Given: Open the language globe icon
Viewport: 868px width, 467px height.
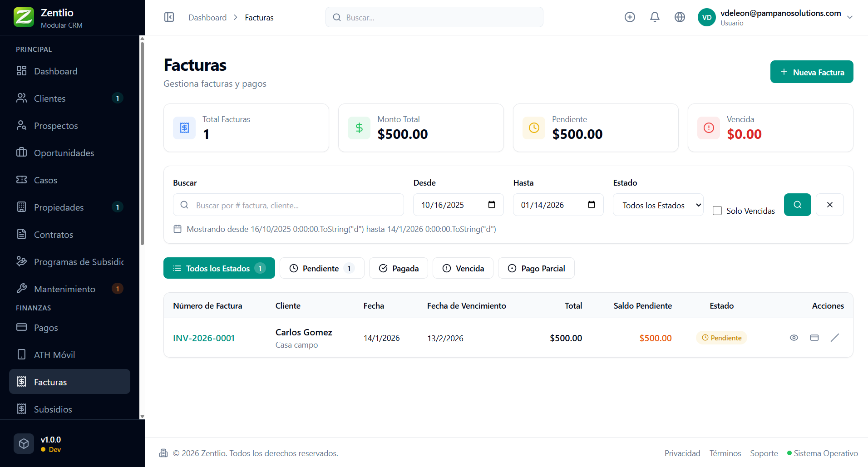Looking at the screenshot, I should point(680,17).
